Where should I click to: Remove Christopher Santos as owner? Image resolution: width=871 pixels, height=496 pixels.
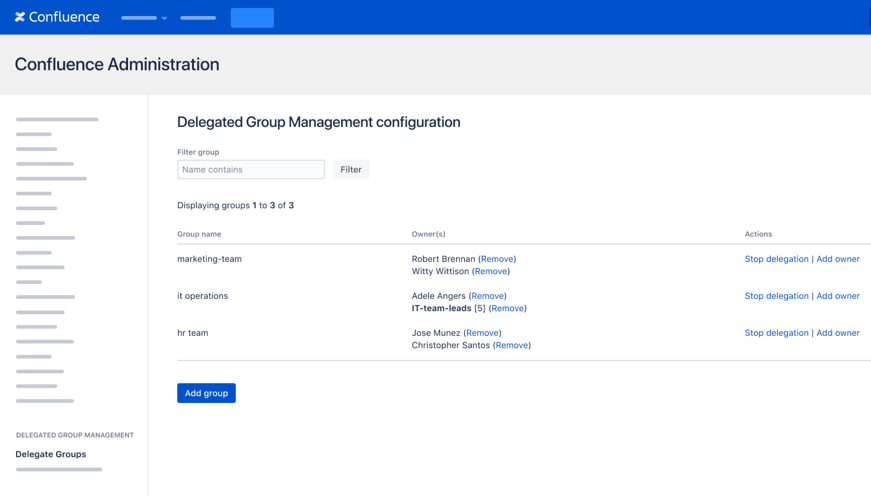tap(512, 345)
